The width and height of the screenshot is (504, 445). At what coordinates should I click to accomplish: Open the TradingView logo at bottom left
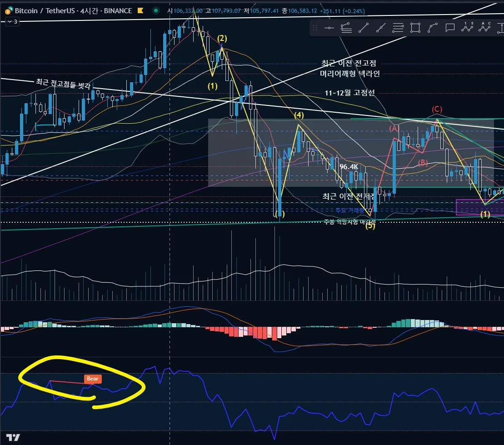(x=13, y=437)
